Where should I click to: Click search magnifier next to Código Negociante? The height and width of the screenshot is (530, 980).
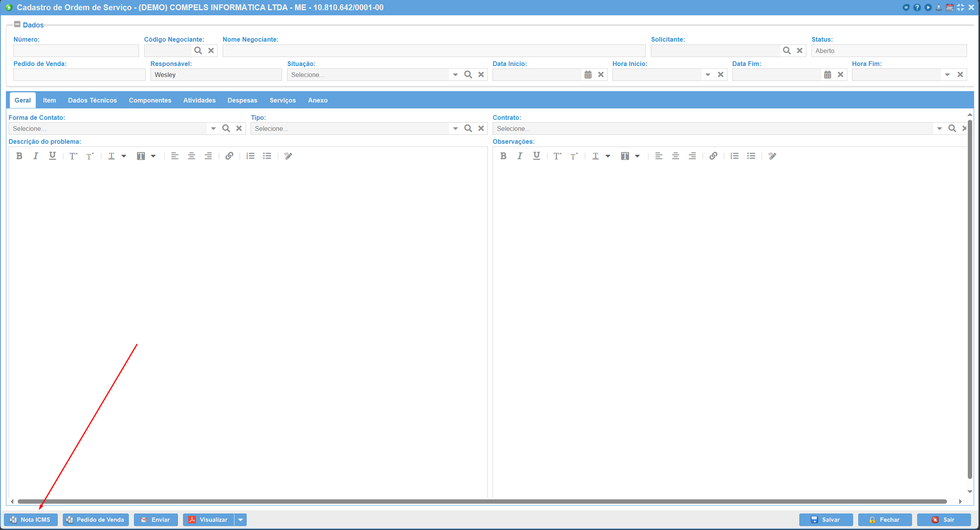[x=198, y=51]
